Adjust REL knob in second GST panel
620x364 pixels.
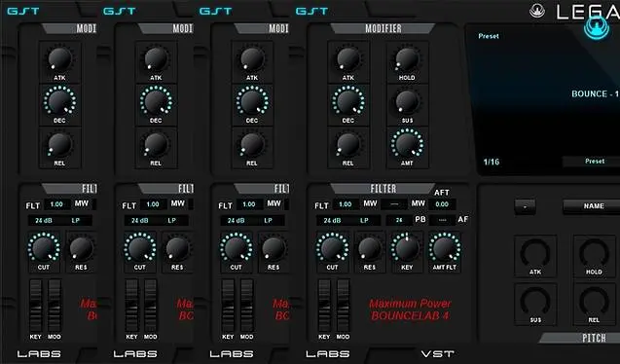(x=156, y=144)
